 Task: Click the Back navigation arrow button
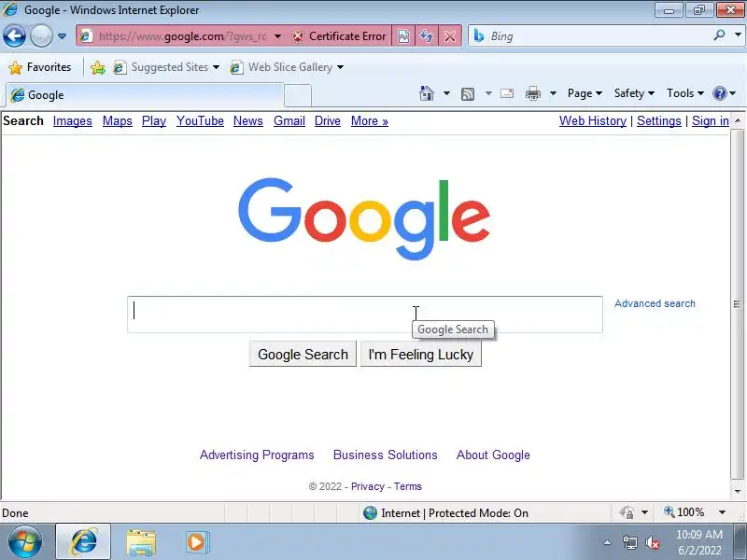point(14,35)
